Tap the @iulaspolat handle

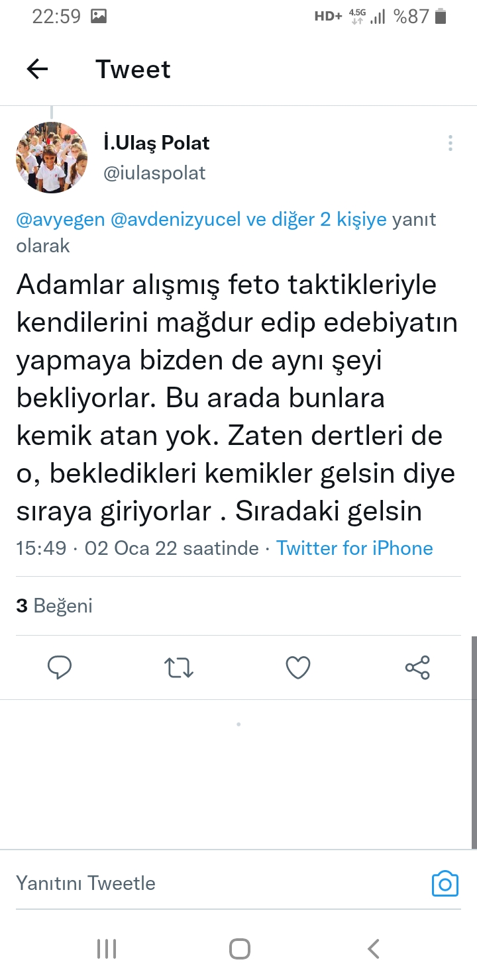point(154,173)
